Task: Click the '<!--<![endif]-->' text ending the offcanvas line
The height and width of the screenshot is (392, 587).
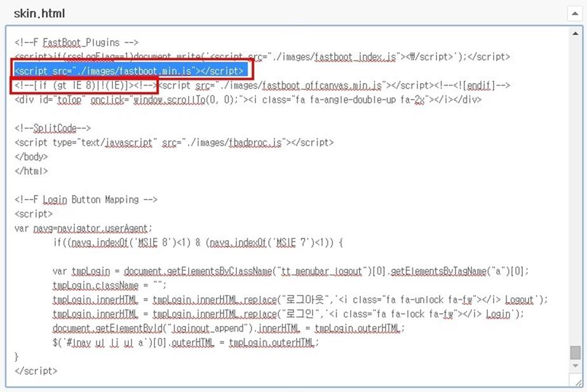Action: coord(472,85)
